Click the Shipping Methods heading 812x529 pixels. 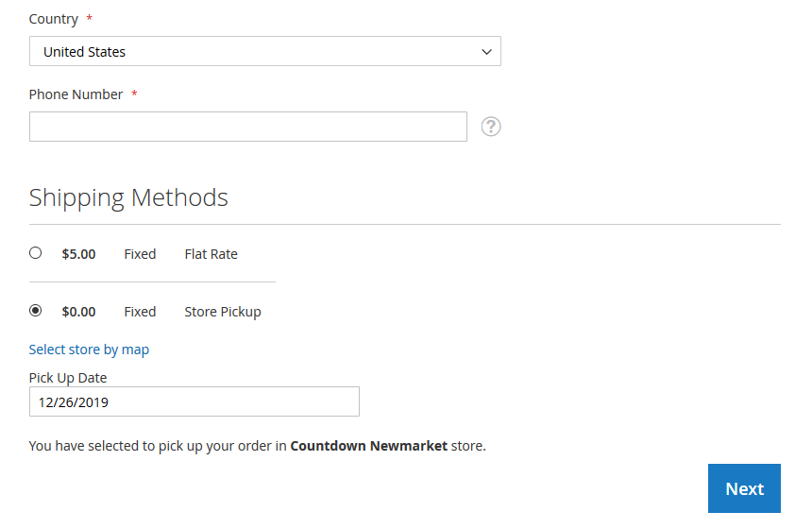point(128,197)
